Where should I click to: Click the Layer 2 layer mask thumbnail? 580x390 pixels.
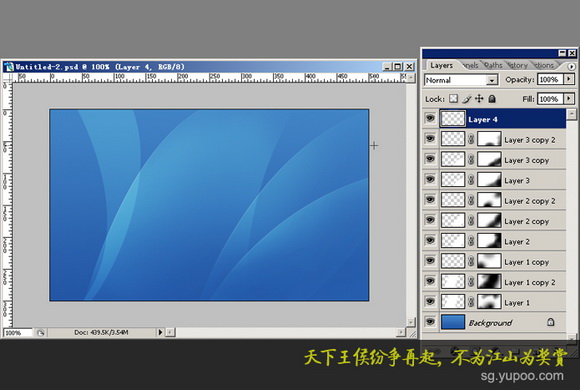point(489,241)
